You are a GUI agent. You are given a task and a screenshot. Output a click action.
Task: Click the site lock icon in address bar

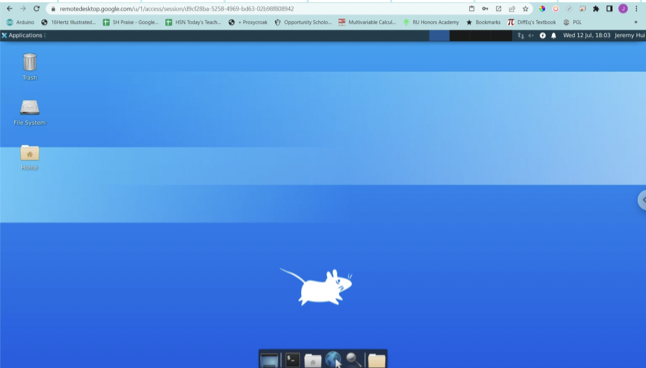tap(53, 9)
